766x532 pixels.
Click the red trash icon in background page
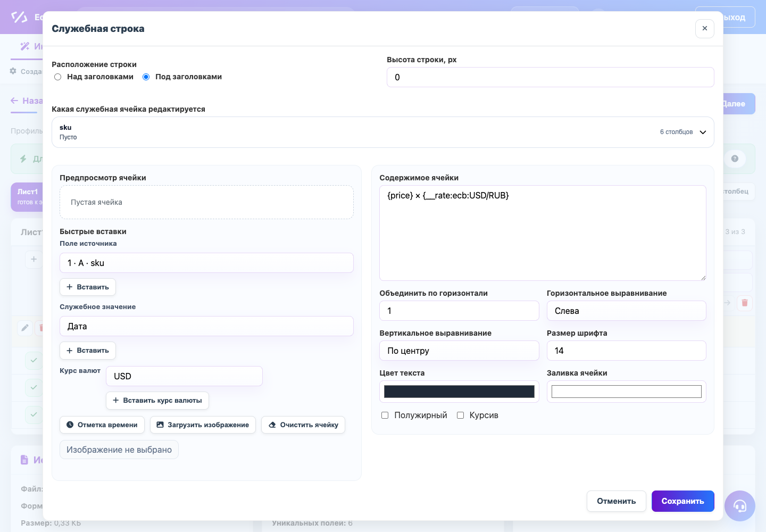[x=745, y=303]
